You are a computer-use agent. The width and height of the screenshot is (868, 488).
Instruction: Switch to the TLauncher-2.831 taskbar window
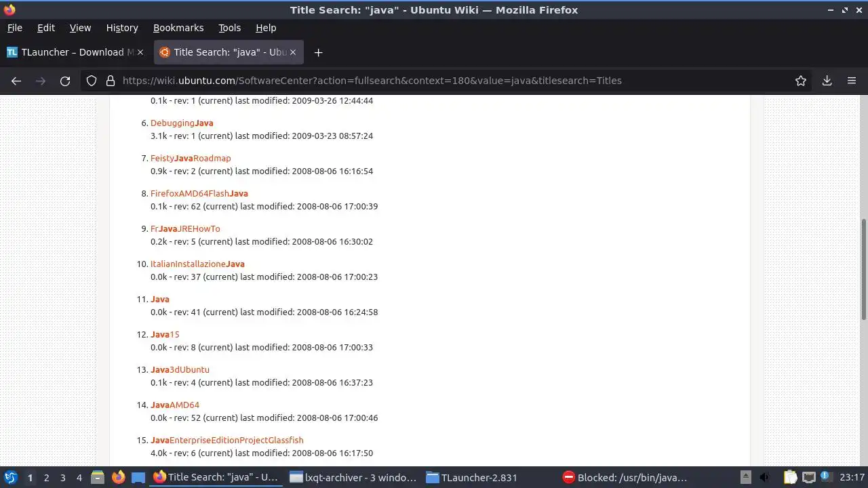(489, 477)
